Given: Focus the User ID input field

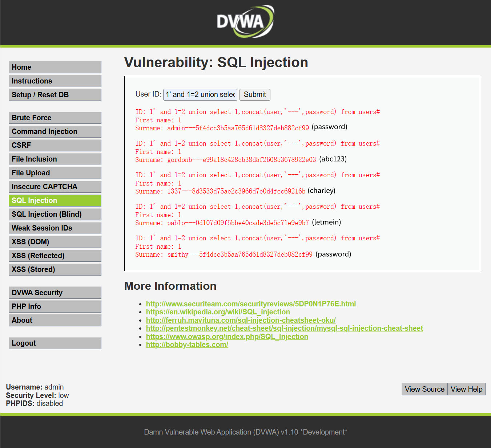Looking at the screenshot, I should coord(200,94).
